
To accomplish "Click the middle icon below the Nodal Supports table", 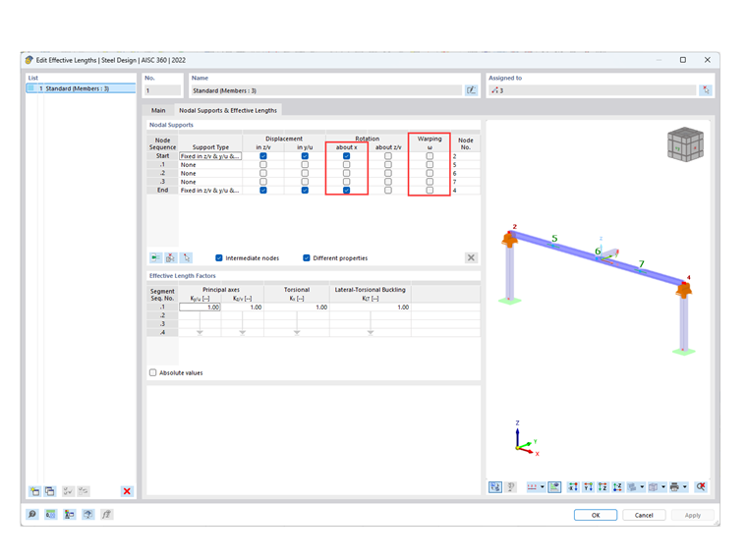I will (x=171, y=257).
